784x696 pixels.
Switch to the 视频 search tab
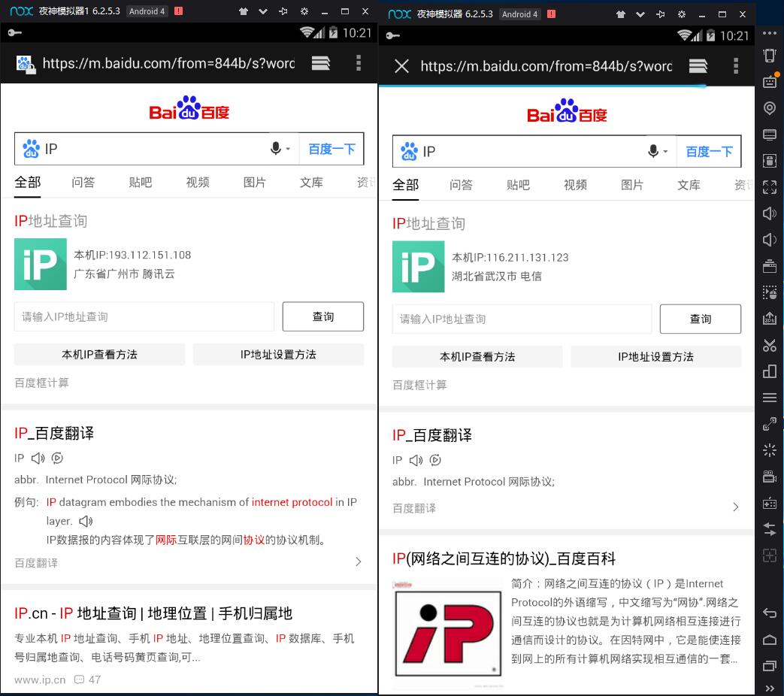tap(198, 182)
